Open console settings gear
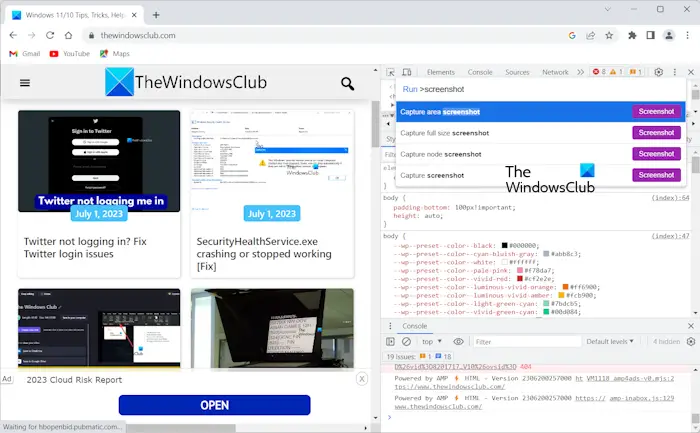Image resolution: width=700 pixels, height=433 pixels. [691, 341]
